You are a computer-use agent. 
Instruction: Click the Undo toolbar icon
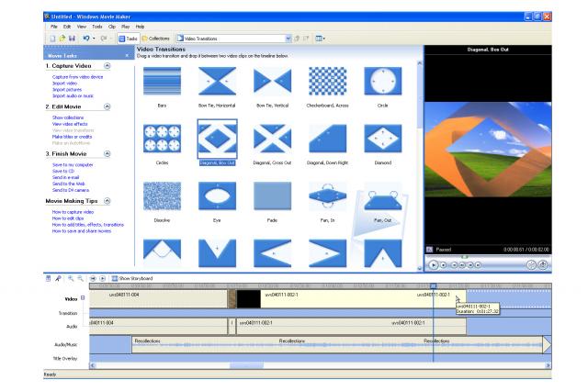[x=86, y=39]
